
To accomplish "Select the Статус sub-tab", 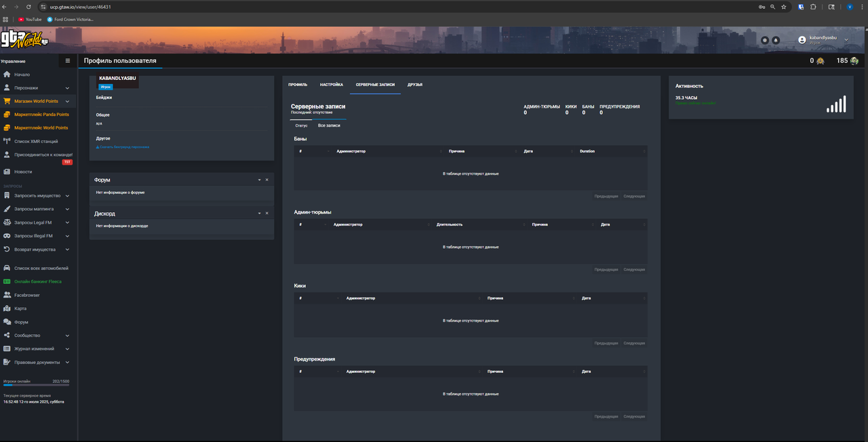I will 302,125.
